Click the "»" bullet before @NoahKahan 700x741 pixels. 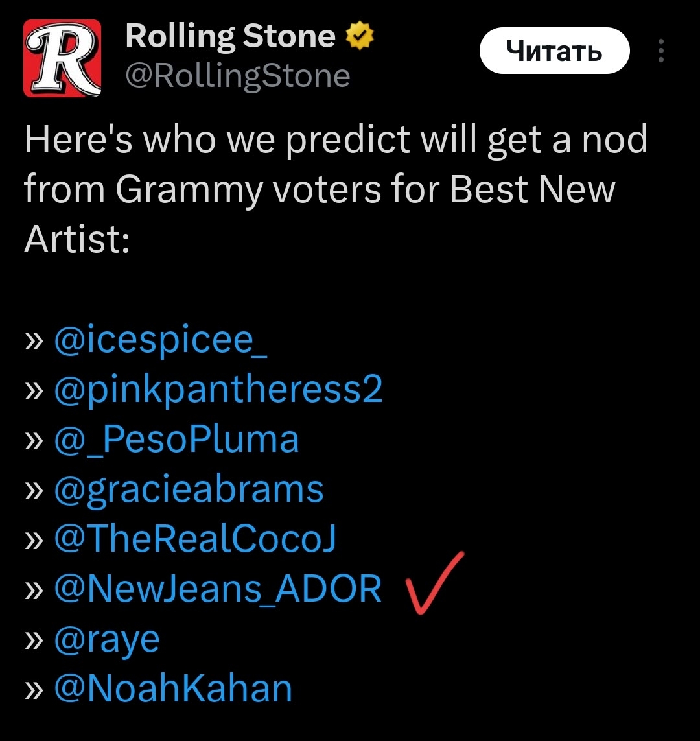35,690
